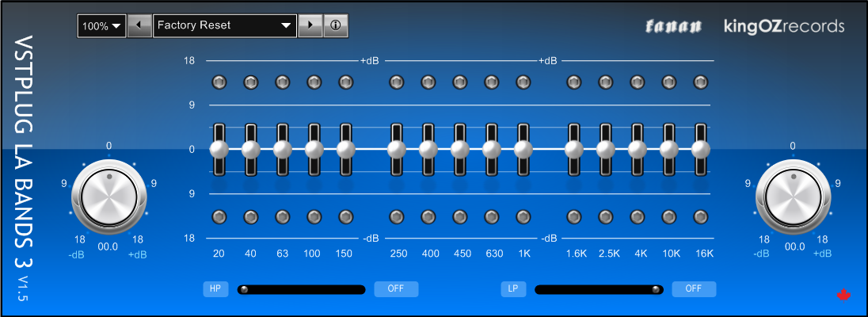Click the fanan logo

tap(674, 26)
